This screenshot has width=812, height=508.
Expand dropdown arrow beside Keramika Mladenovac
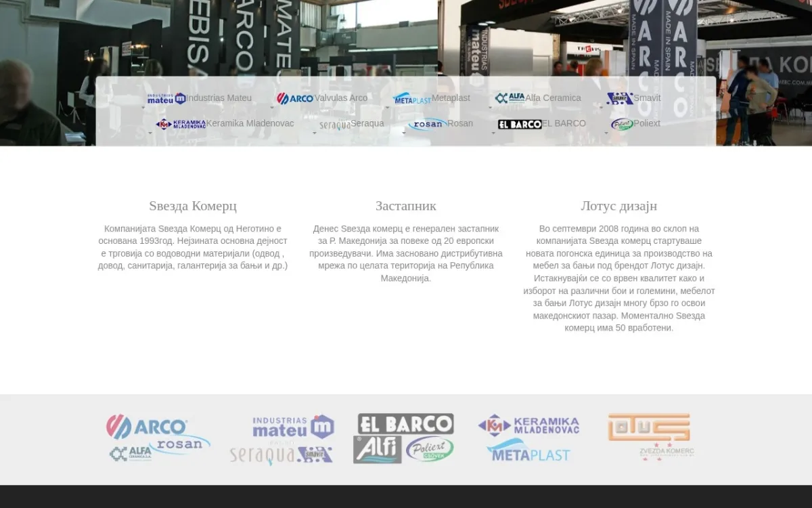[x=150, y=133]
